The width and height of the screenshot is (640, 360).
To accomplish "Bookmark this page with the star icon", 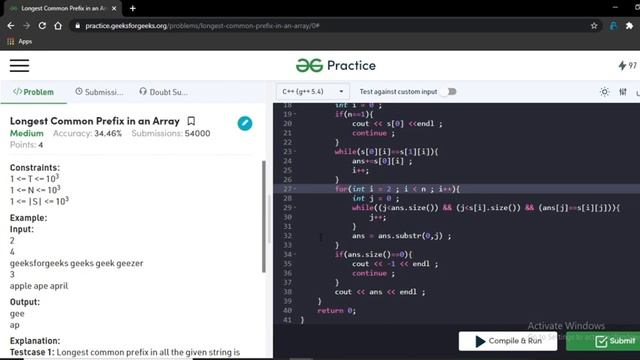I will point(594,26).
